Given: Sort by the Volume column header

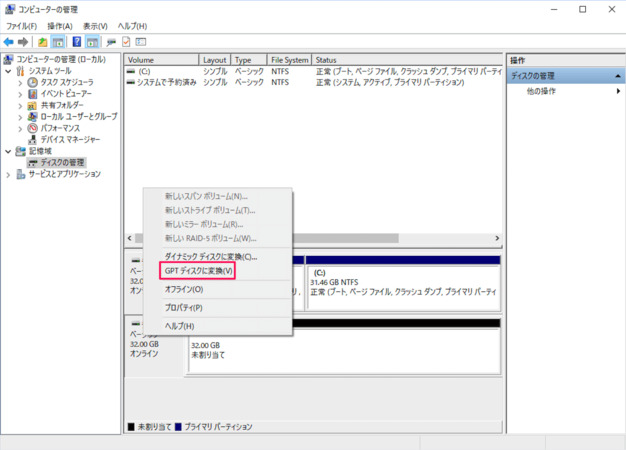Looking at the screenshot, I should pos(161,60).
